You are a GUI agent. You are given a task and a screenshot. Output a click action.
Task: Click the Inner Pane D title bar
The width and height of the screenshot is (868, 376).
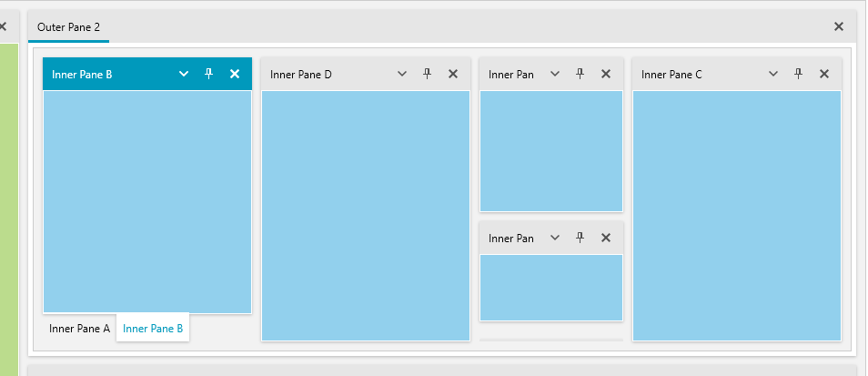[328, 75]
